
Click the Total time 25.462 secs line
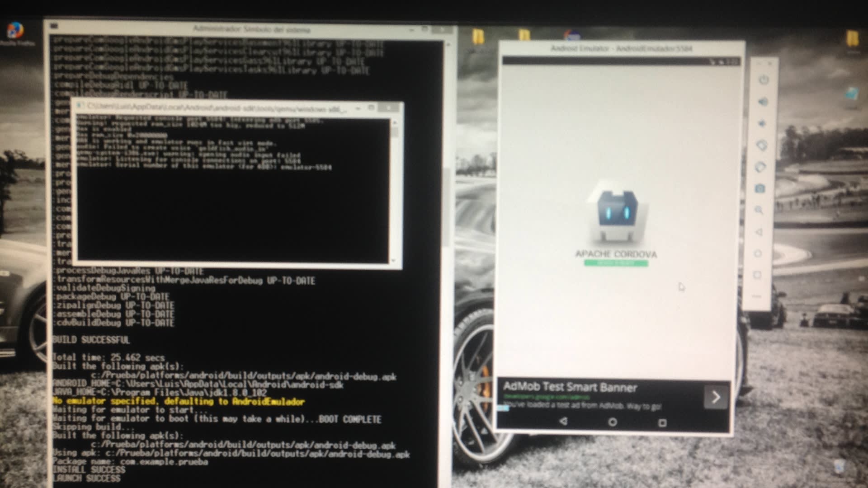[109, 357]
